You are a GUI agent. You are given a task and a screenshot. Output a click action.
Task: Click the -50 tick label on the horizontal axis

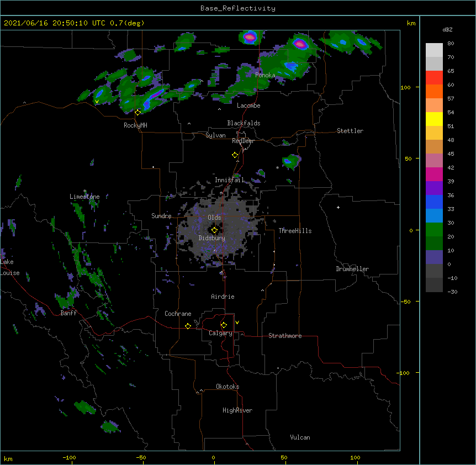point(141,457)
